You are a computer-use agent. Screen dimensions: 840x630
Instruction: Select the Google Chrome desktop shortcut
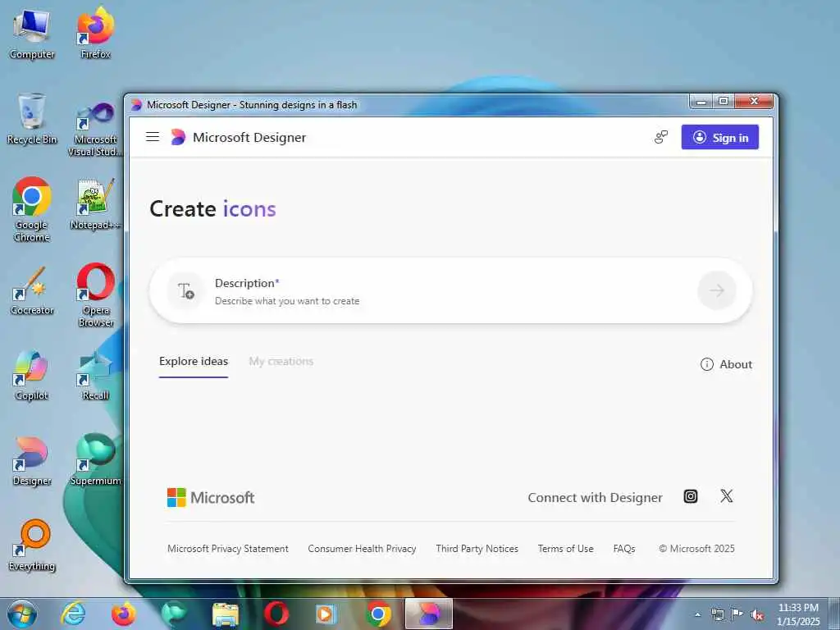[x=32, y=209]
